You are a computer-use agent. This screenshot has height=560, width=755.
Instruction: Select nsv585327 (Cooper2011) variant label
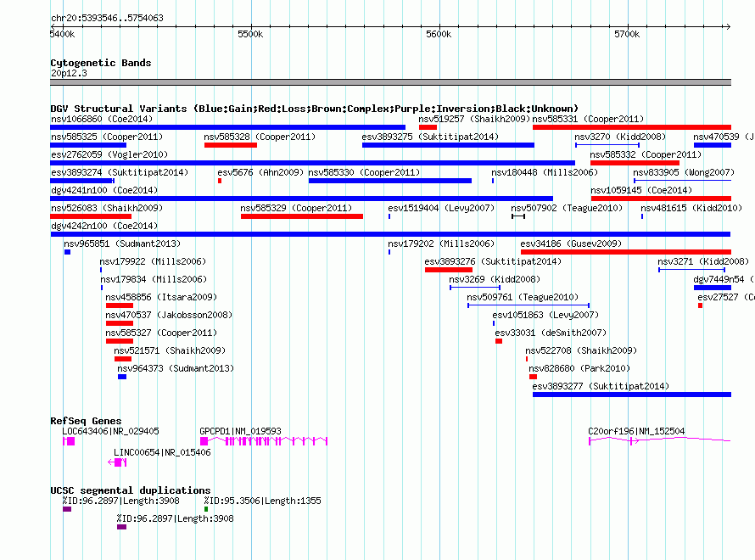161,333
